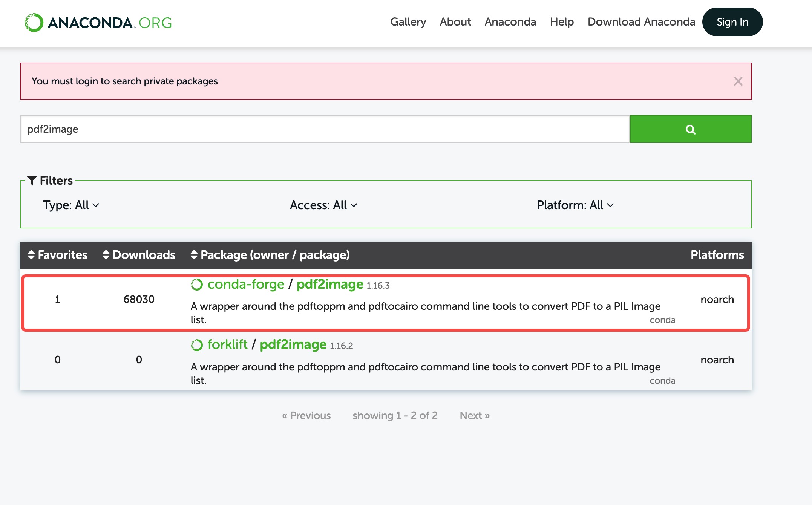Click noarch in the forklift row
This screenshot has height=505, width=812.
point(717,360)
